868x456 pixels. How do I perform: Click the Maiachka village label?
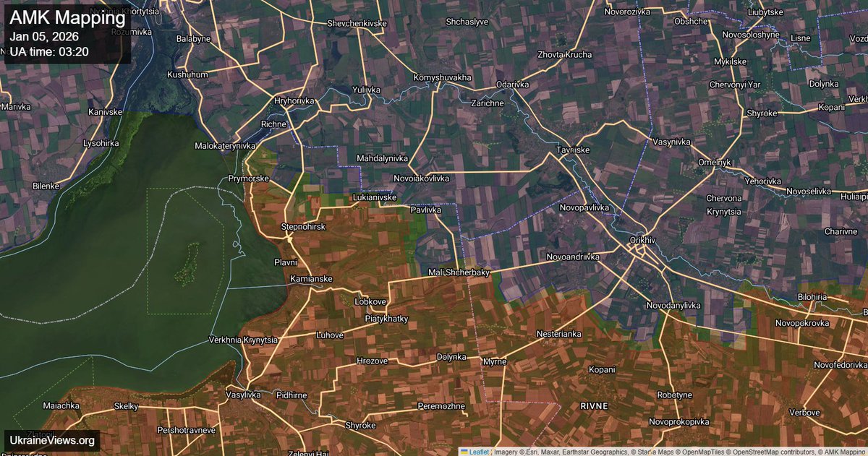pyautogui.click(x=61, y=405)
